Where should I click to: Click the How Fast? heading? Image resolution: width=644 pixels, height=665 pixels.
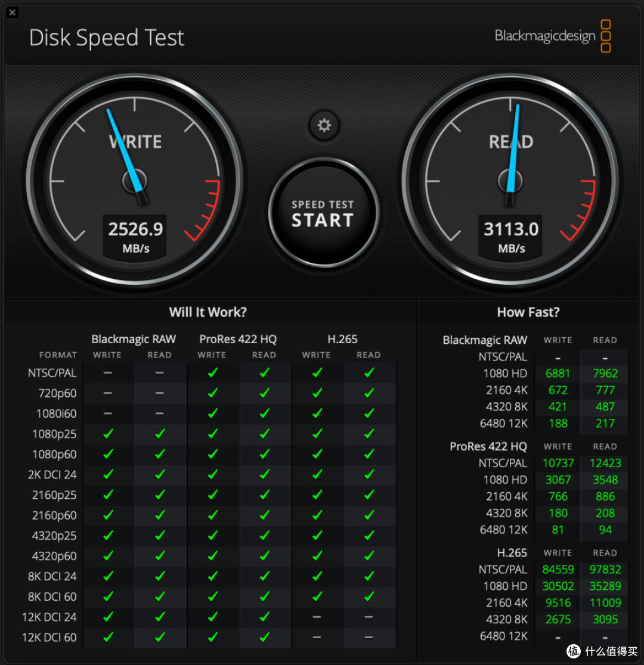pyautogui.click(x=528, y=312)
